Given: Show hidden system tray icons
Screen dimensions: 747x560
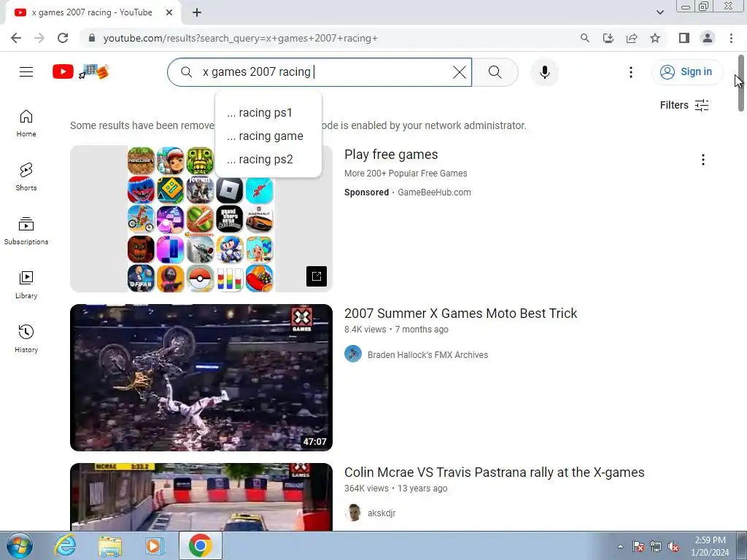Looking at the screenshot, I should (620, 546).
